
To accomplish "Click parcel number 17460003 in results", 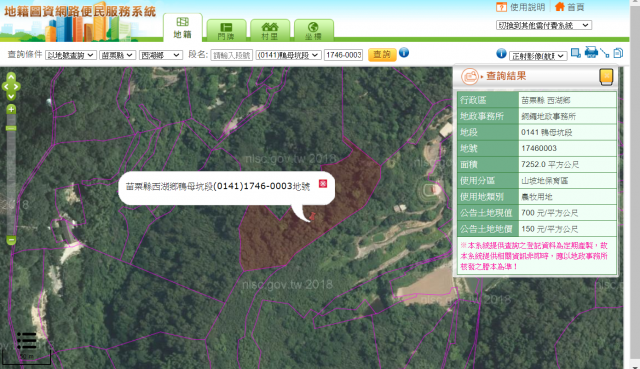I will click(539, 148).
